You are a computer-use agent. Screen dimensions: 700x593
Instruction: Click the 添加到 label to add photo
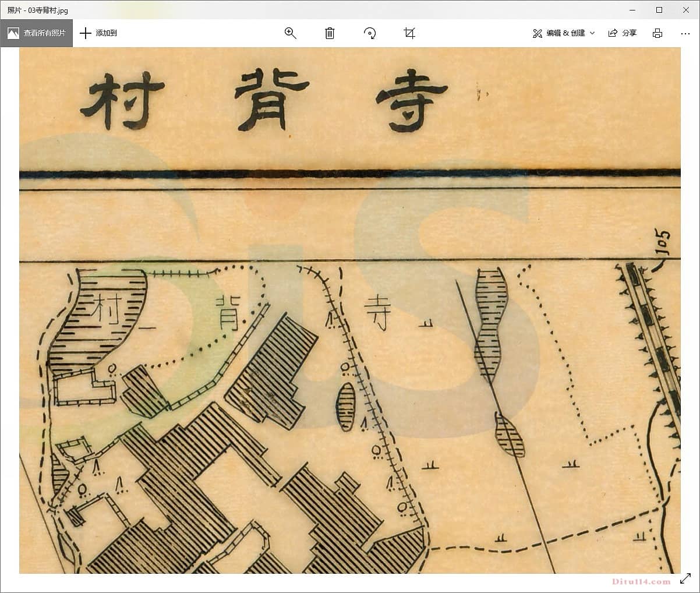106,33
